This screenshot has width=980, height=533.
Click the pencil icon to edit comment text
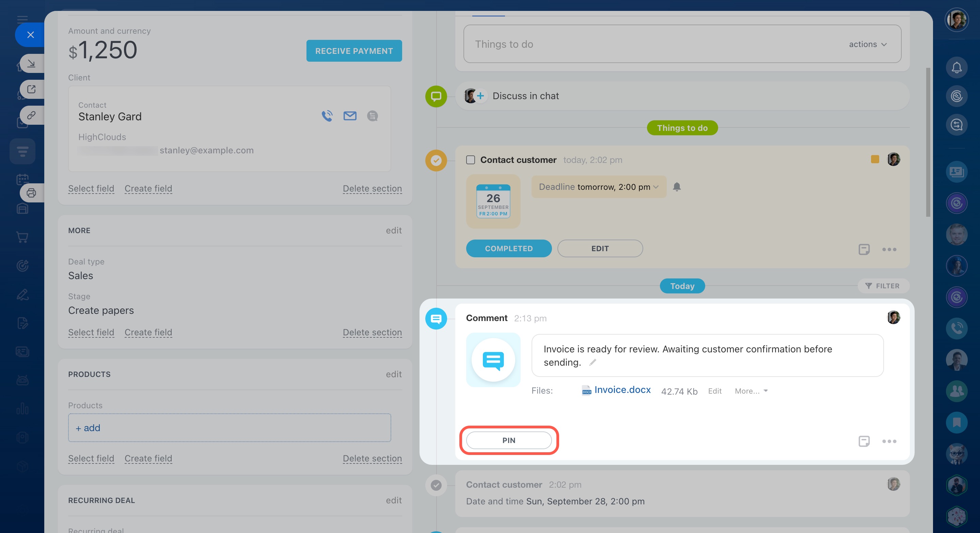592,362
